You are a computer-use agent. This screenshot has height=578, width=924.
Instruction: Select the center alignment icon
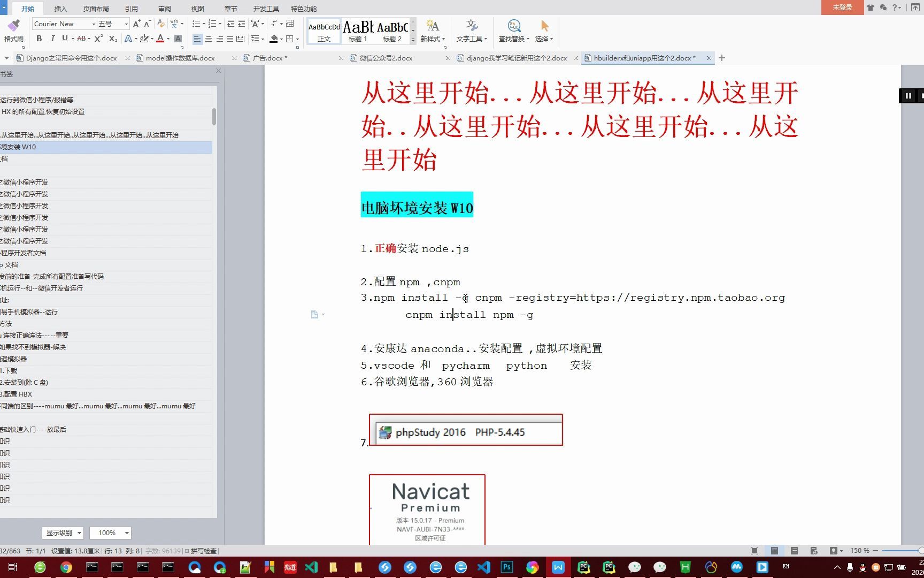pos(209,38)
